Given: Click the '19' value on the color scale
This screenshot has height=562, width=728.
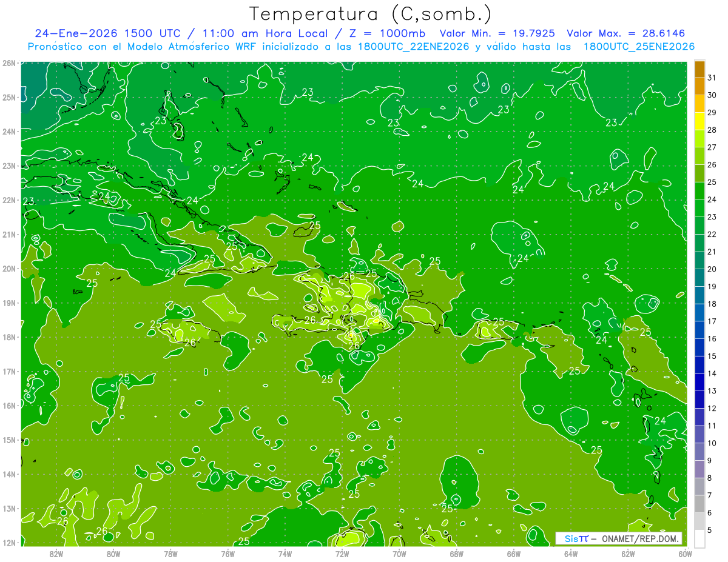Looking at the screenshot, I should [712, 287].
